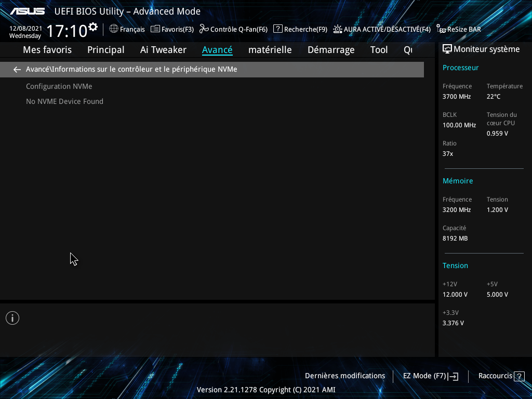
Task: Click the ASUS logo
Action: coord(28,11)
